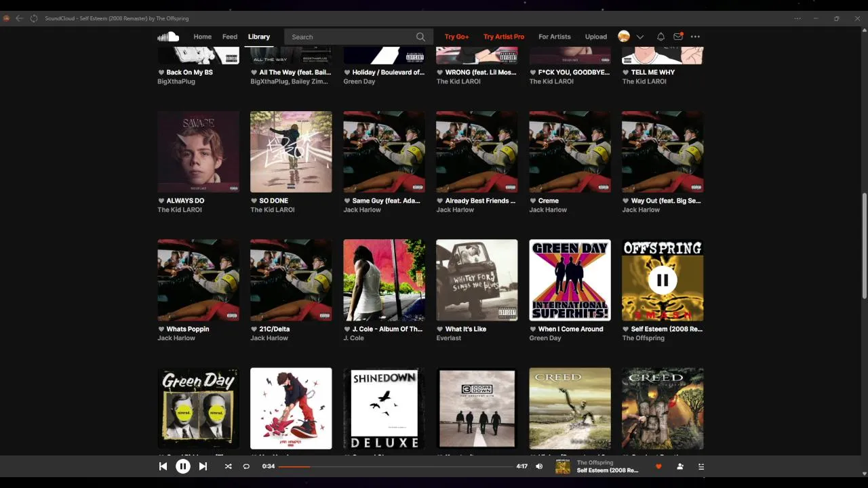Viewport: 868px width, 488px height.
Task: Open the 3 Doors Down album artwork
Action: pyautogui.click(x=477, y=408)
